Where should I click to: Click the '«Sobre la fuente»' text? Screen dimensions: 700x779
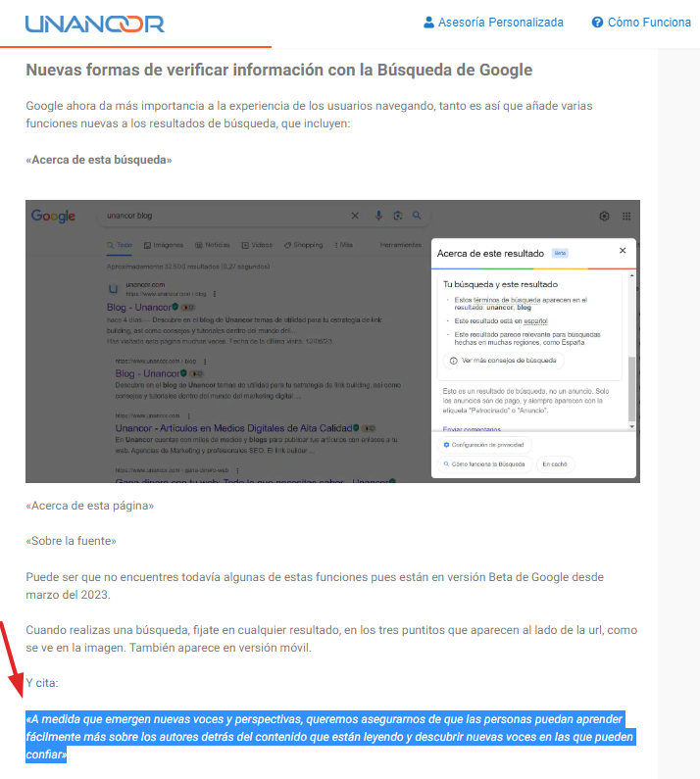(72, 541)
